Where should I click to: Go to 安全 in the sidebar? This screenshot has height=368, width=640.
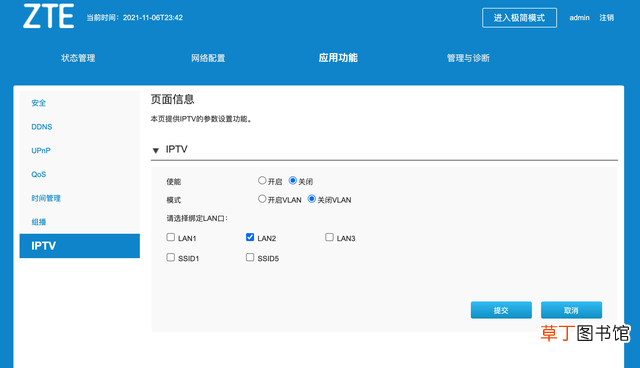(39, 103)
